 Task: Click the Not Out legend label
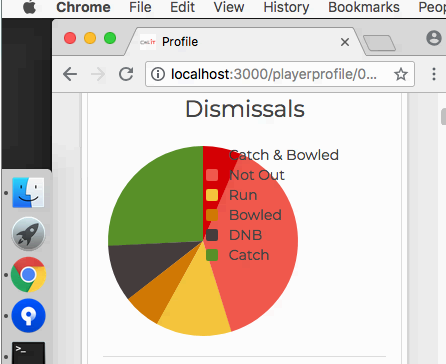(257, 175)
